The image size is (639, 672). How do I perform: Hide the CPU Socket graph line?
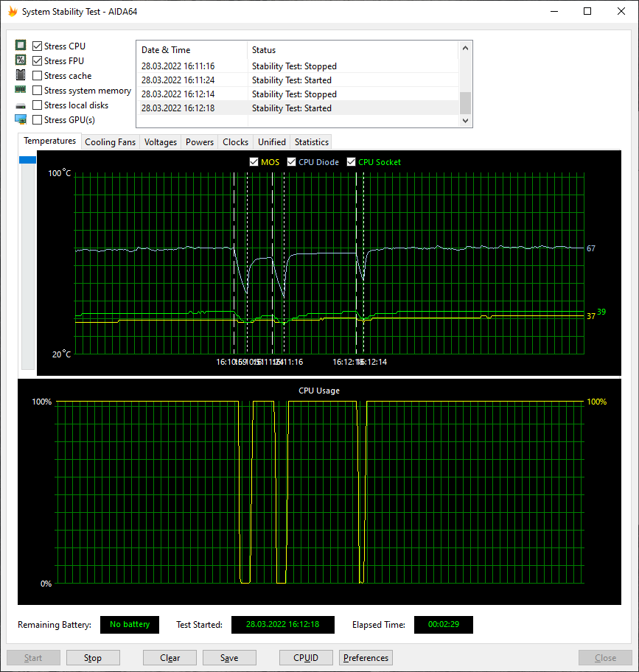click(x=351, y=162)
